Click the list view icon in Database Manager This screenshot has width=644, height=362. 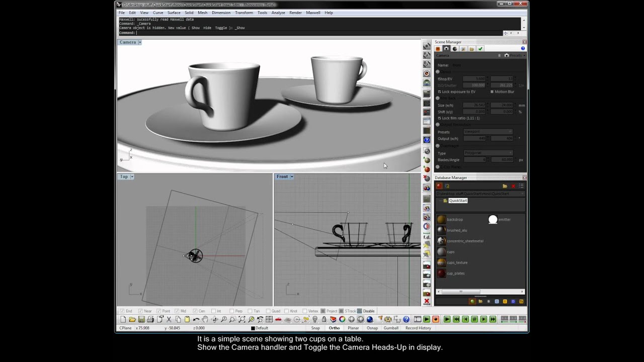(x=521, y=186)
